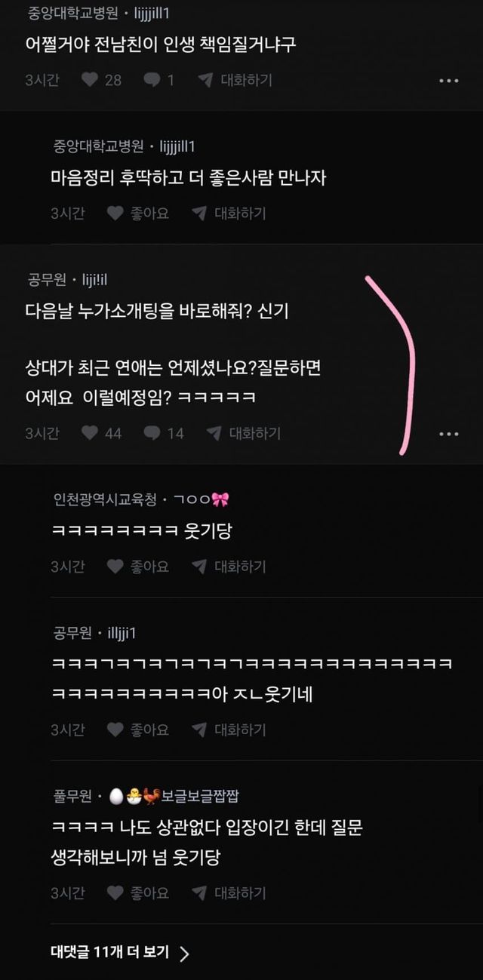Like the ㅋㅋㅋ 웃기당 reply from 인천광역시교육청

(x=137, y=567)
